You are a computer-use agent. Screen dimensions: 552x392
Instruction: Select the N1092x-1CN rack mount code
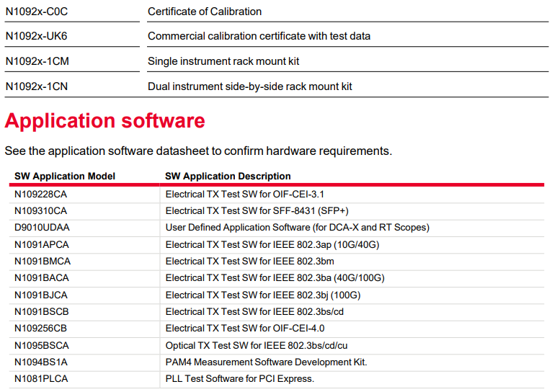37,86
